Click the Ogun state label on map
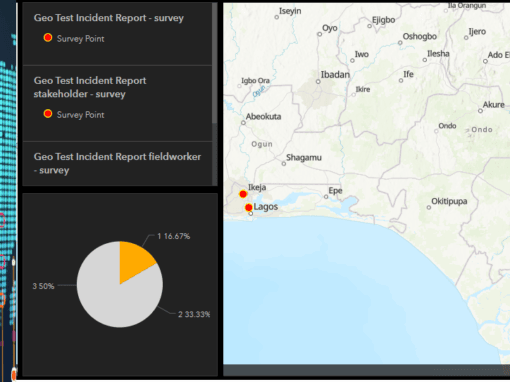The height and width of the screenshot is (382, 510). pyautogui.click(x=262, y=144)
